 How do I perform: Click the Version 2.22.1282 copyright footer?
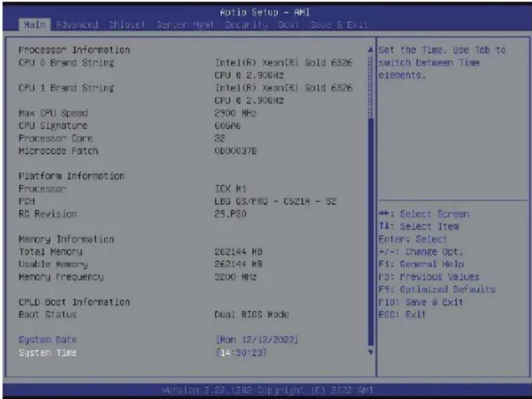click(267, 390)
